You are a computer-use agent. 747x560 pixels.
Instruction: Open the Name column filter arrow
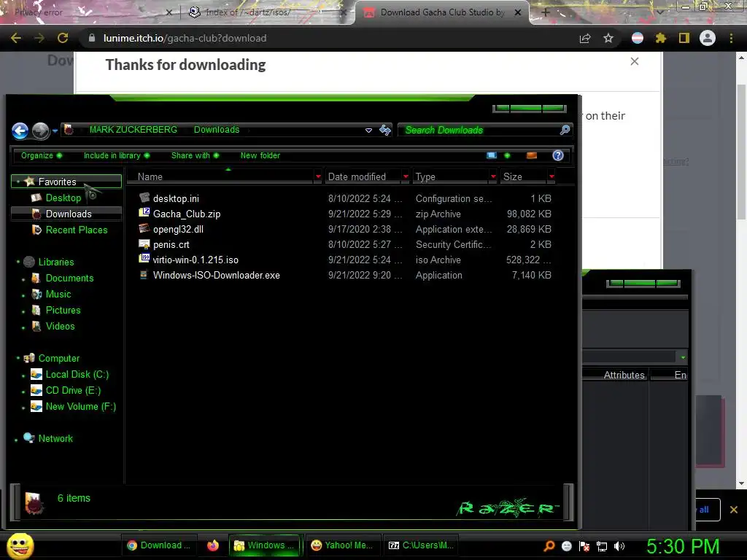pyautogui.click(x=318, y=176)
